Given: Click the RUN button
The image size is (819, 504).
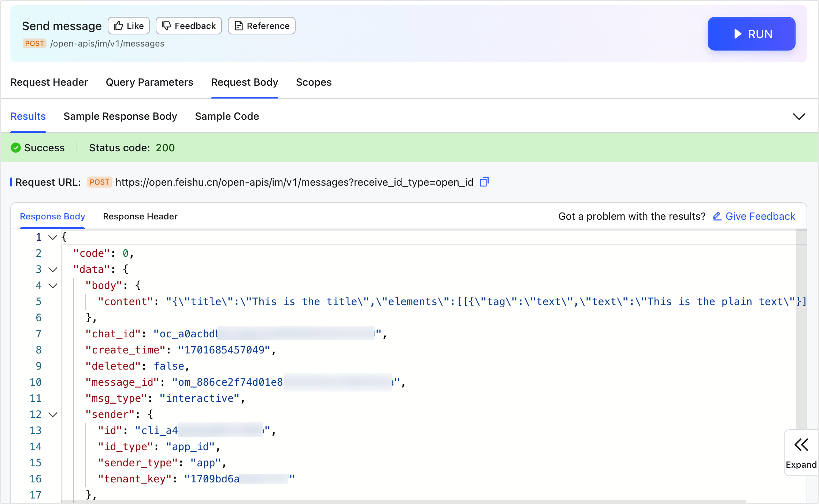Looking at the screenshot, I should pos(751,34).
